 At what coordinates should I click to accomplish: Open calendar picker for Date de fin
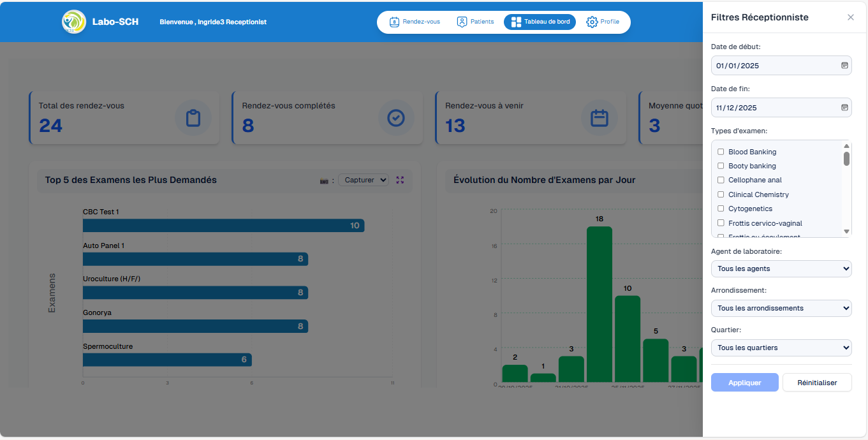844,108
